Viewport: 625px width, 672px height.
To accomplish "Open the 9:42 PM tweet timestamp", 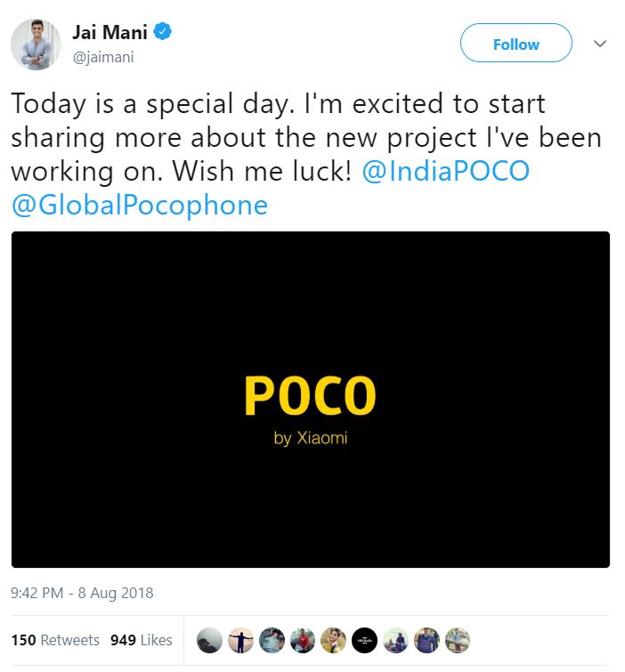I will pos(82,593).
